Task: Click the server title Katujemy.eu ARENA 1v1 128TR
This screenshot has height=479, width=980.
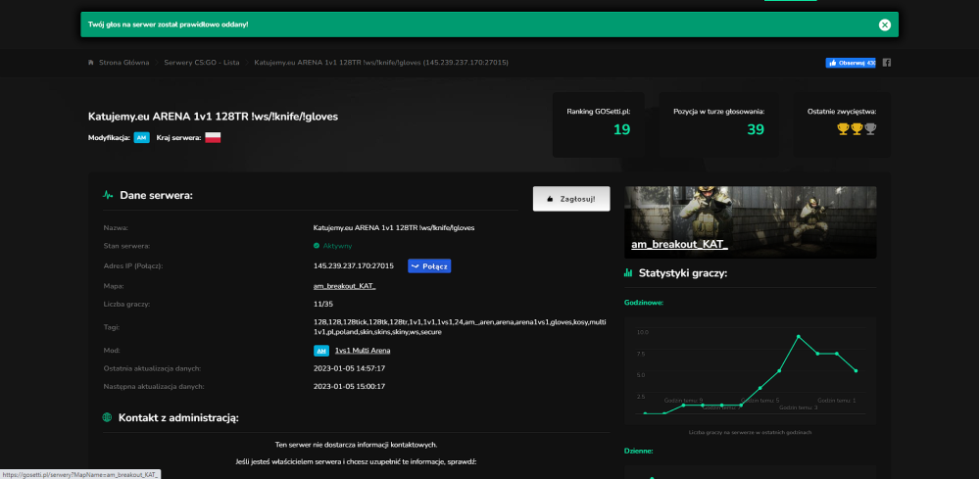Action: click(213, 117)
